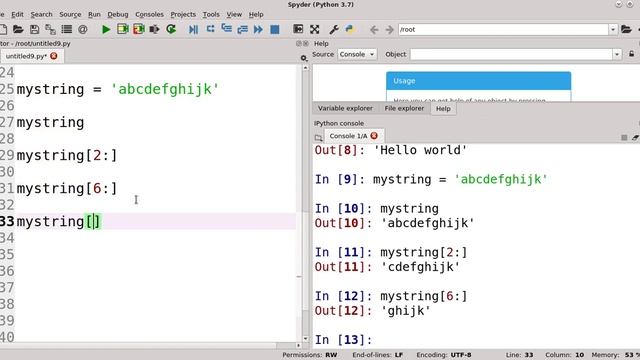
Task: Clear console with eraser icon
Action: (x=636, y=138)
